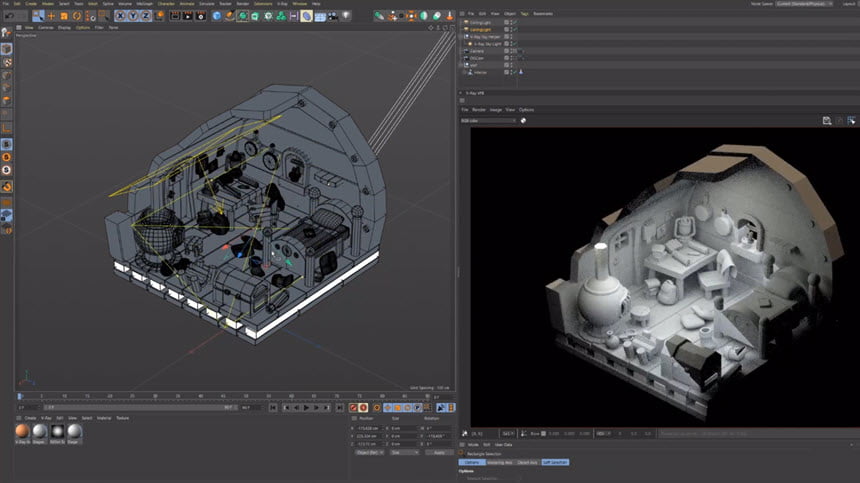Toggle layer box of Camera object
860x483 pixels.
point(506,51)
